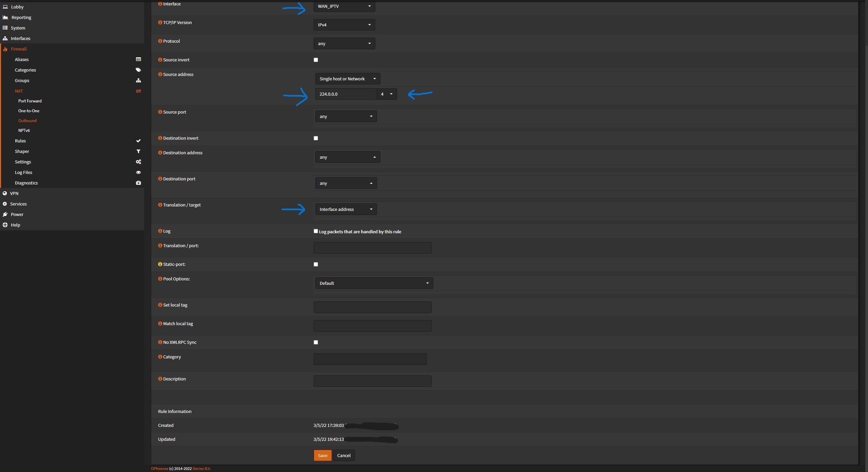Screen dimensions: 868x472
Task: Click the Aliases list icon in sidebar
Action: click(138, 59)
